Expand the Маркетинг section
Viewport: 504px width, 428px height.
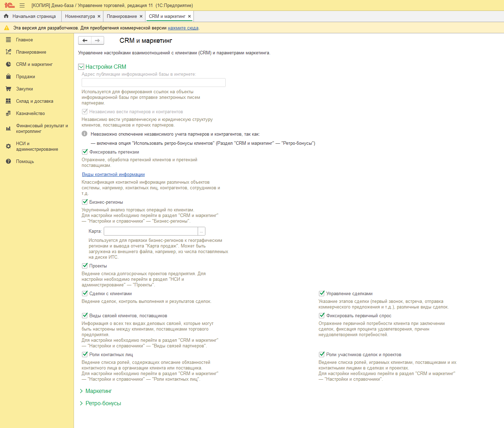81,391
